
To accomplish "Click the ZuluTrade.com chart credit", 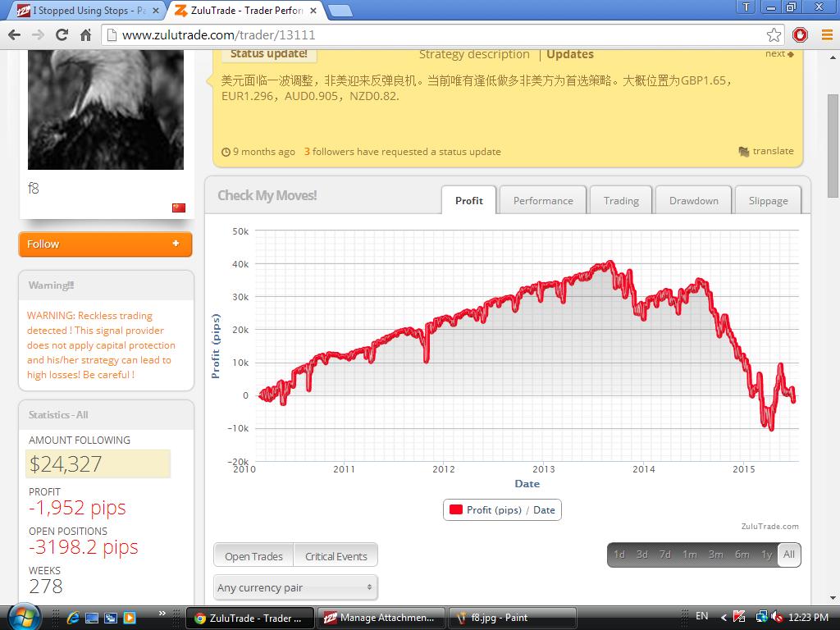I will 769,527.
